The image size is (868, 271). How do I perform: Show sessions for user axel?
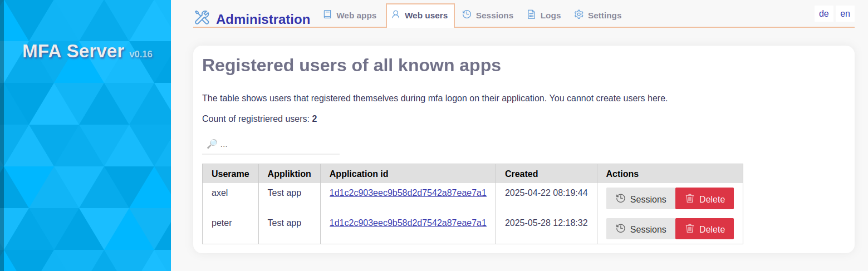640,199
